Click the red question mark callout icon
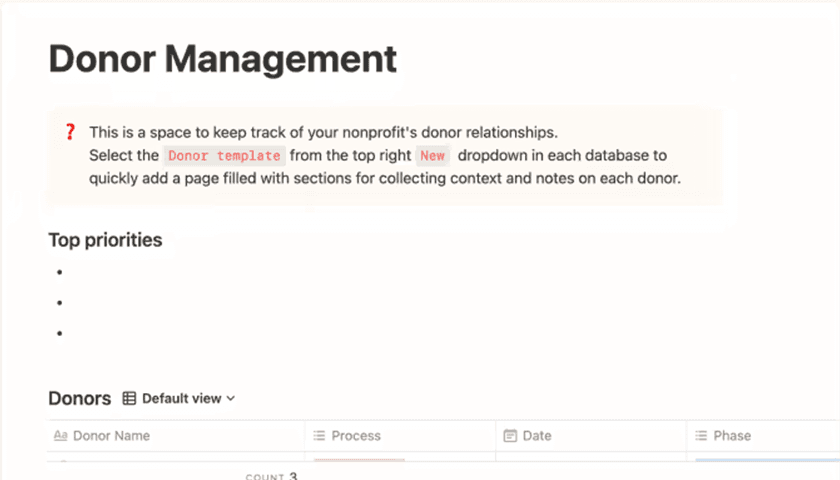Image resolution: width=840 pixels, height=480 pixels. [70, 132]
